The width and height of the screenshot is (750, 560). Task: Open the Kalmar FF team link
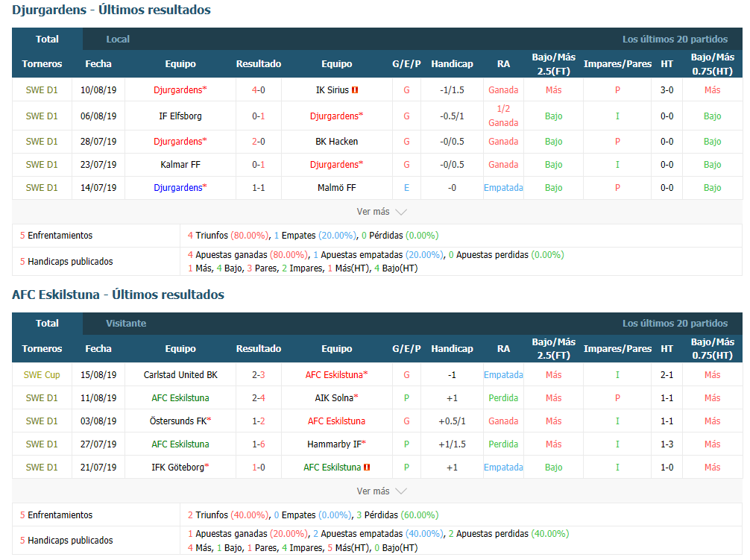(x=180, y=165)
